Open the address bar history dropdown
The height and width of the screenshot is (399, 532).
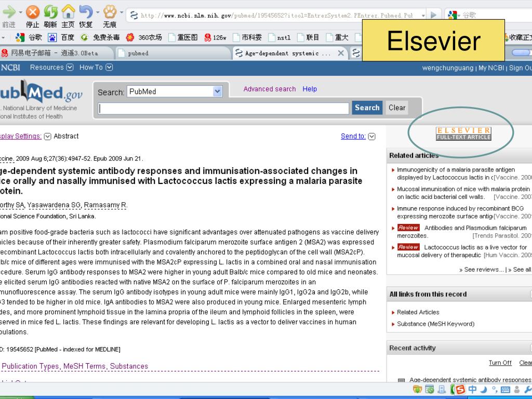pyautogui.click(x=423, y=15)
